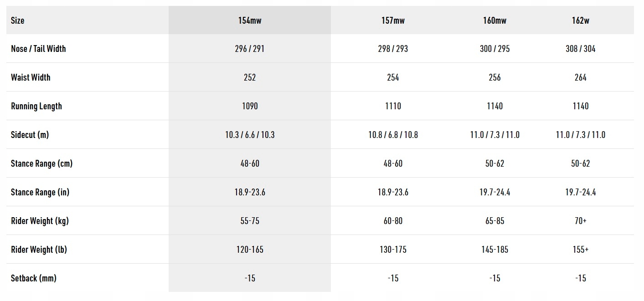Select the Setback (mm) row label
The width and height of the screenshot is (644, 301).
pos(34,278)
